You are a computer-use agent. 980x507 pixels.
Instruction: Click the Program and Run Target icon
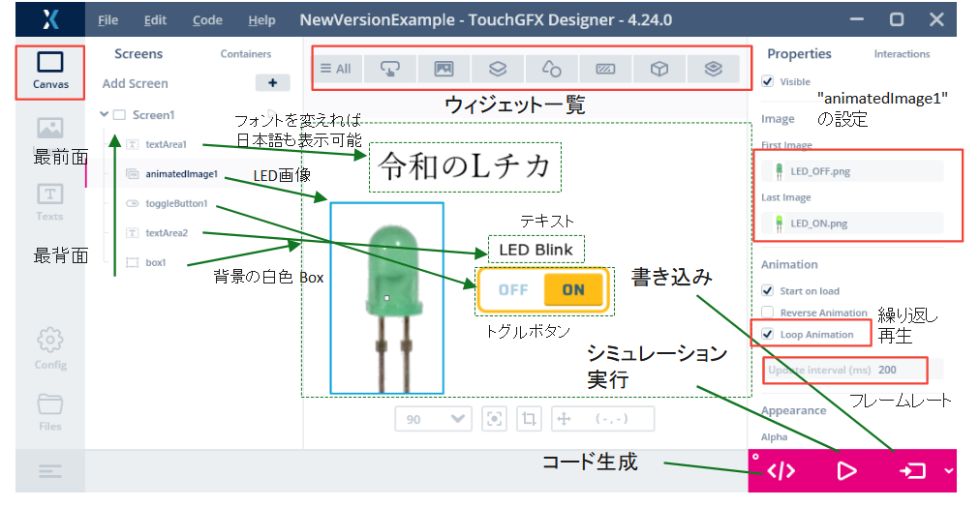tap(912, 471)
